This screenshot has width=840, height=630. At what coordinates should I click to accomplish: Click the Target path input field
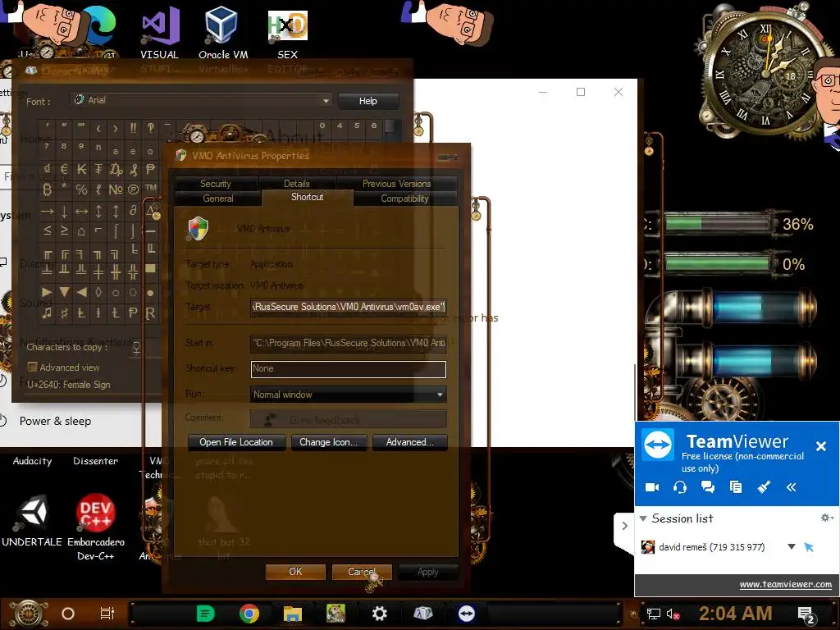(348, 307)
